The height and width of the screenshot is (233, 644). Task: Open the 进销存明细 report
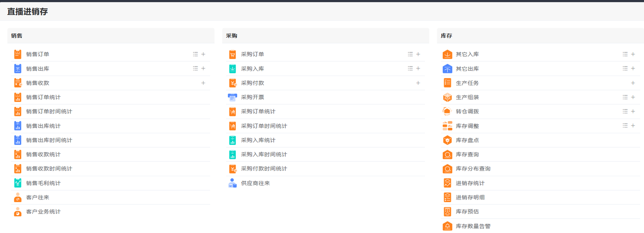click(470, 198)
